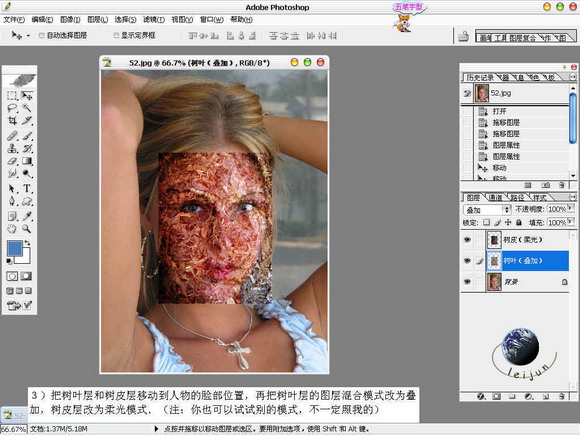Open the 滤镜(T) menu
Viewport: 580px width, 435px height.
(154, 20)
